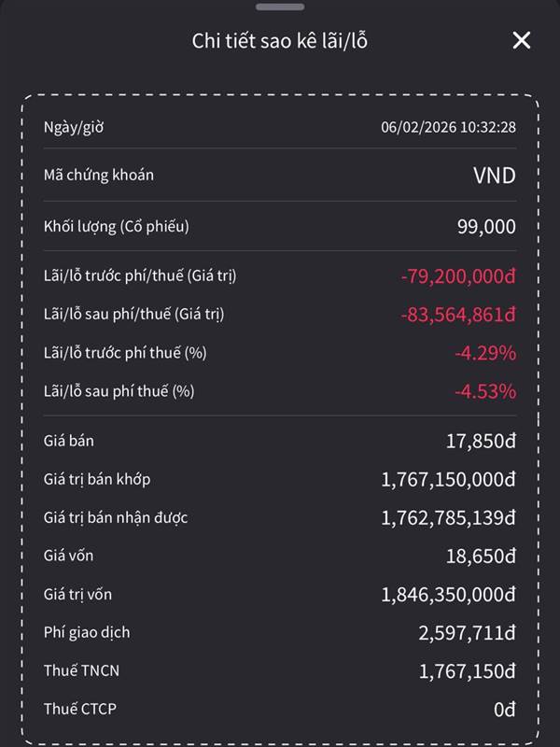Tap the 17,850đ selling price value
The width and height of the screenshot is (560, 747).
tap(481, 441)
